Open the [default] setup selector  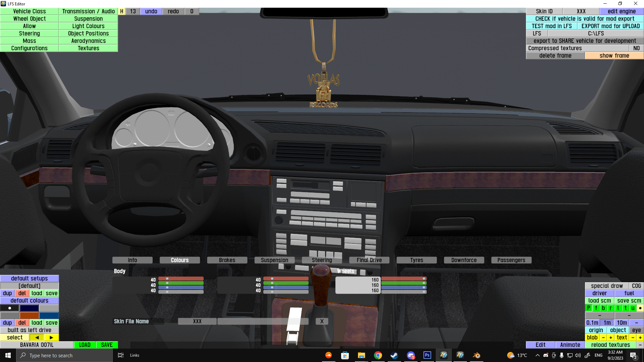click(x=30, y=286)
